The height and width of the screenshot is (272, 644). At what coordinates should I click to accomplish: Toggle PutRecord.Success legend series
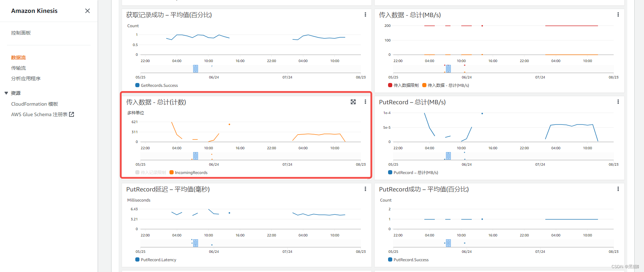(408, 260)
